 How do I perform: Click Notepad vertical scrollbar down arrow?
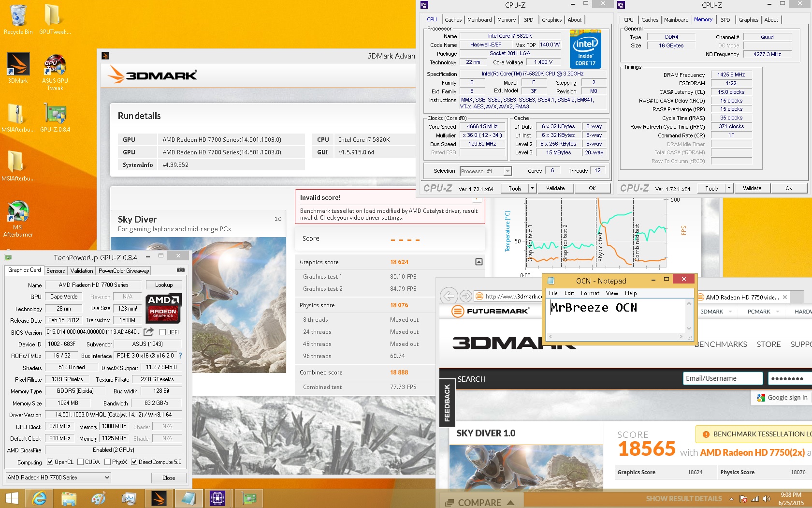[x=689, y=328]
